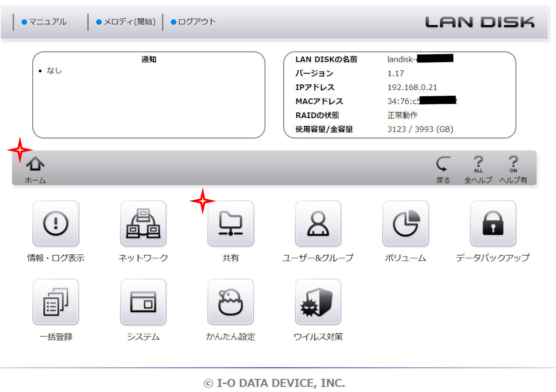This screenshot has height=392, width=556.
Task: Open the ネットワーク settings icon
Action: point(143,224)
